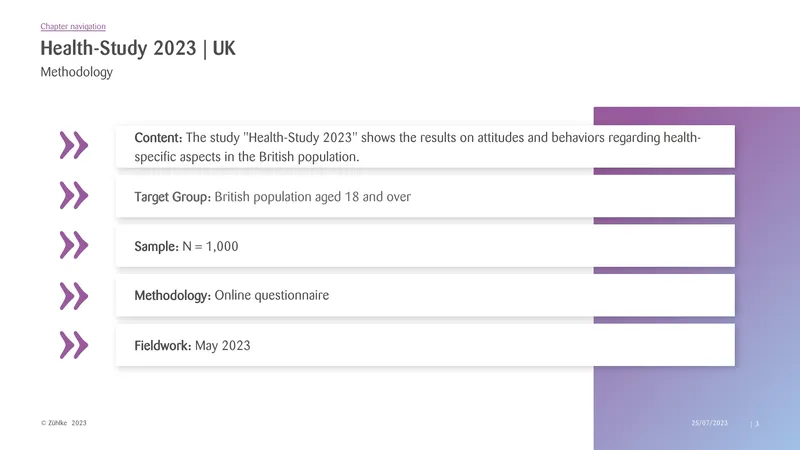The image size is (800, 450).
Task: Select the Content description text box
Action: click(x=425, y=146)
